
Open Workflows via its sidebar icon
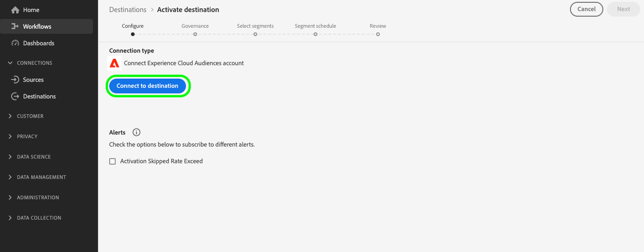click(x=15, y=26)
